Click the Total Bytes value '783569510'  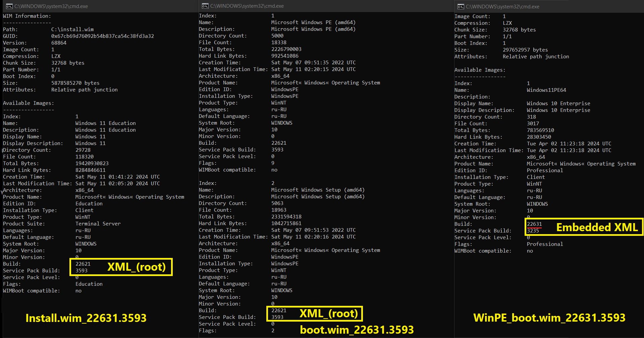(540, 130)
